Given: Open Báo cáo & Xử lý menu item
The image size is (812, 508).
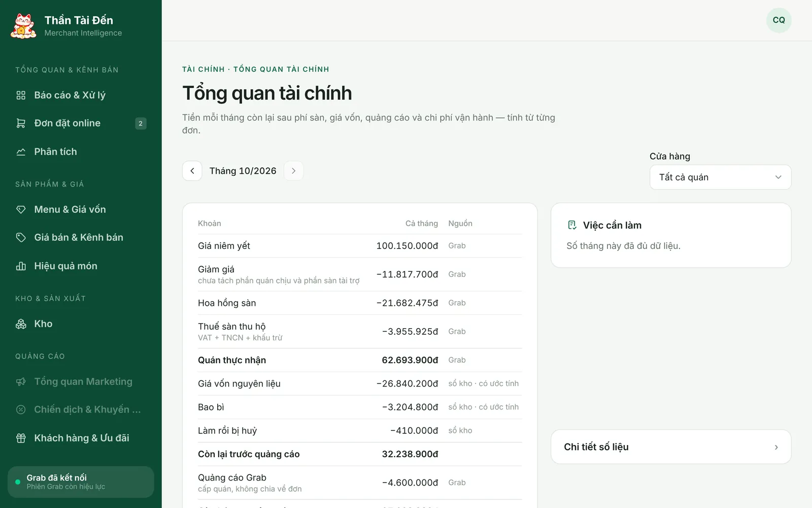Looking at the screenshot, I should pos(81,95).
